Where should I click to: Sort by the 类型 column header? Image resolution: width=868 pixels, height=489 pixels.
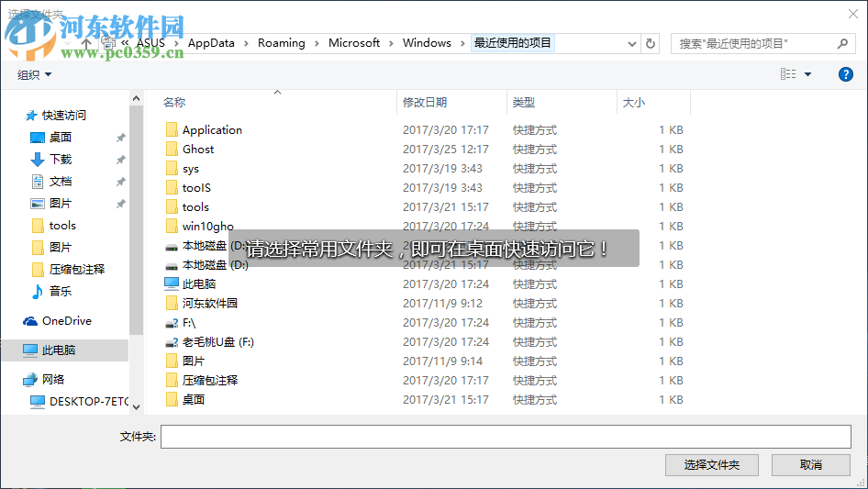(524, 102)
